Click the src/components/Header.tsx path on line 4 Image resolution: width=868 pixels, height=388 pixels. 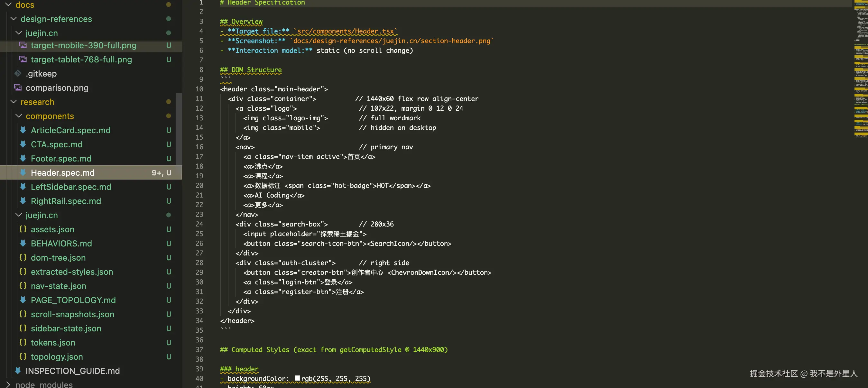point(346,31)
